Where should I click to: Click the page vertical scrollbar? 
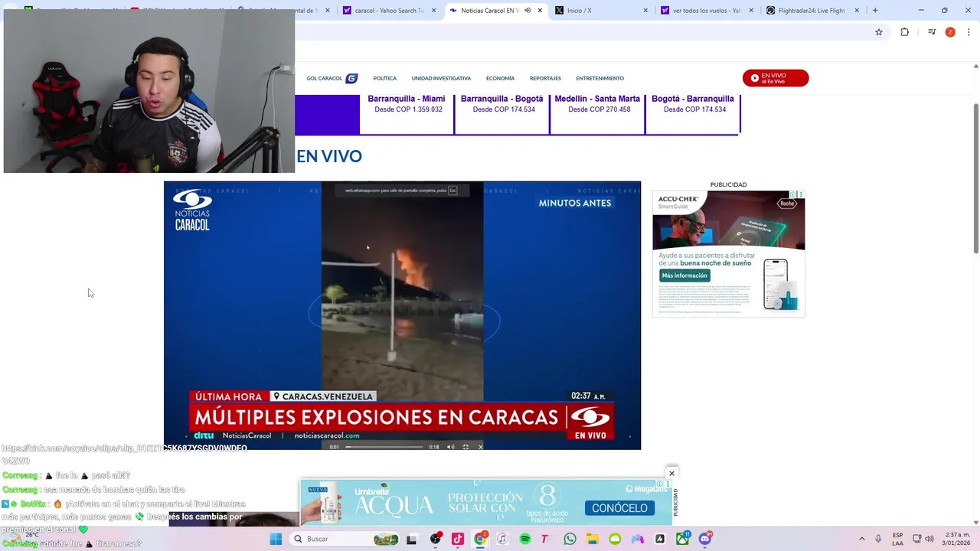[x=975, y=178]
